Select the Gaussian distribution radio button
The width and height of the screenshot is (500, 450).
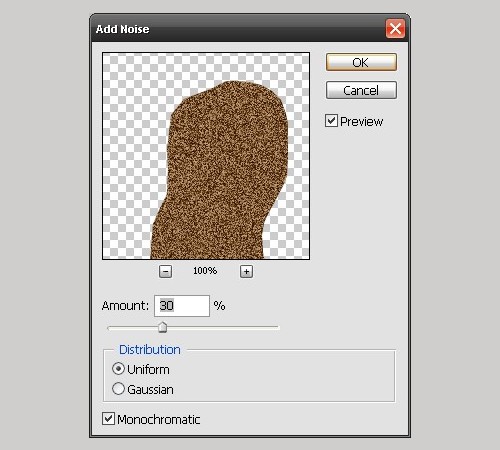pyautogui.click(x=118, y=389)
